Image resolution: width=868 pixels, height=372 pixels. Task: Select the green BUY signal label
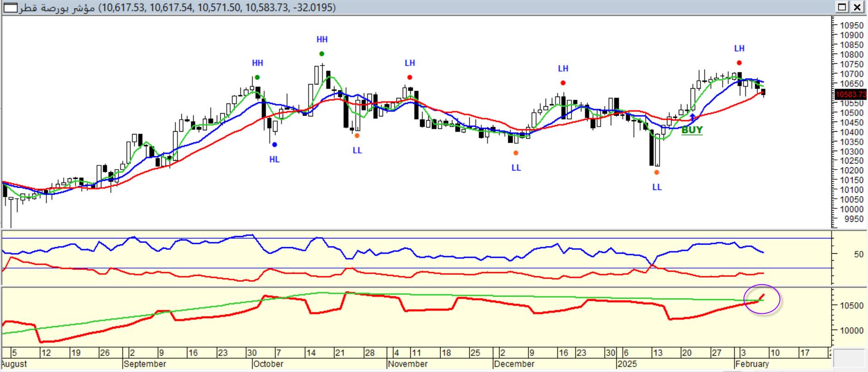point(692,130)
